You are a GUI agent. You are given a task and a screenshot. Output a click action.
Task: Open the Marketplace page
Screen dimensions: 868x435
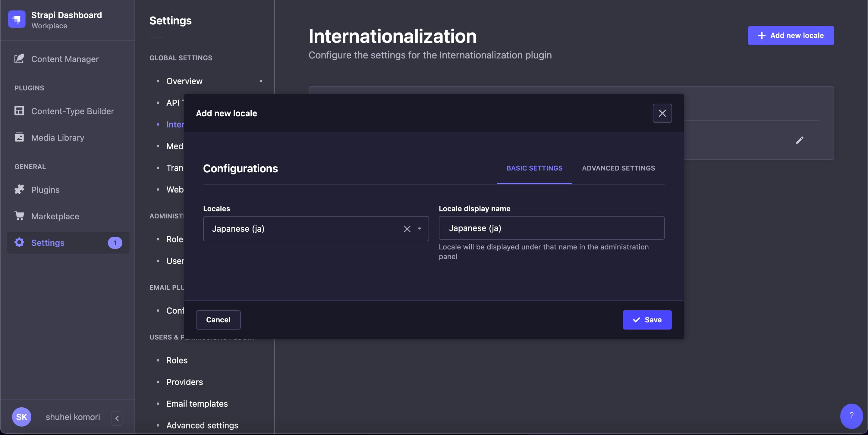click(55, 216)
